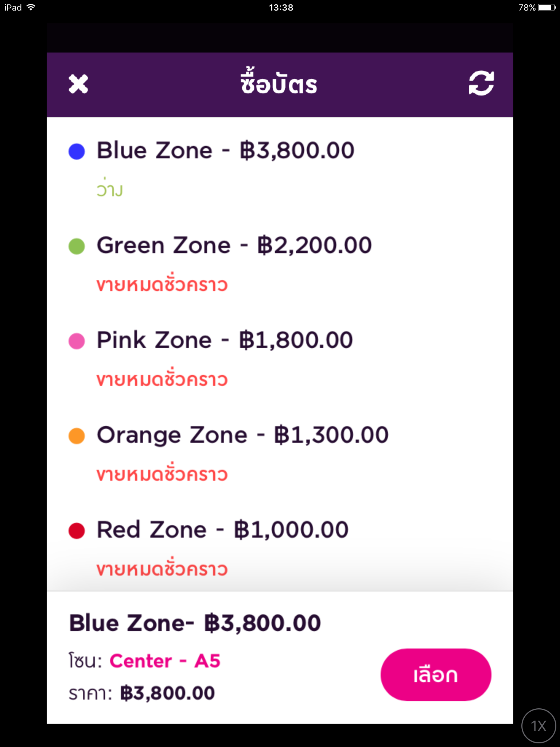Tap the 1X scale button
The width and height of the screenshot is (560, 747).
point(539,725)
